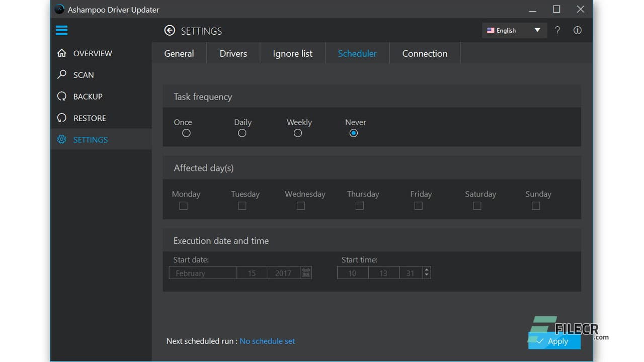Open the February month selector
Screen dimensions: 644x362
coord(202,273)
